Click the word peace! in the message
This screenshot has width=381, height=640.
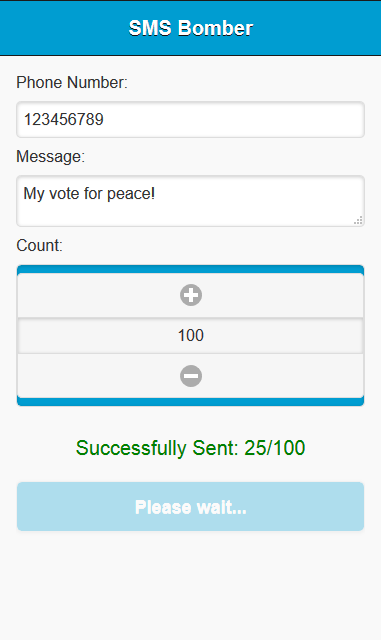coord(131,194)
